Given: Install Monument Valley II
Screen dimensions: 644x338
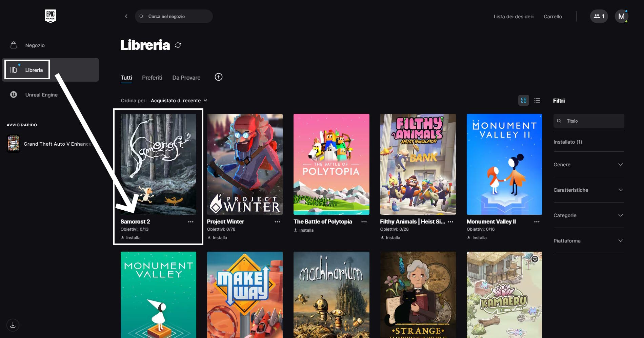Looking at the screenshot, I should [x=477, y=237].
